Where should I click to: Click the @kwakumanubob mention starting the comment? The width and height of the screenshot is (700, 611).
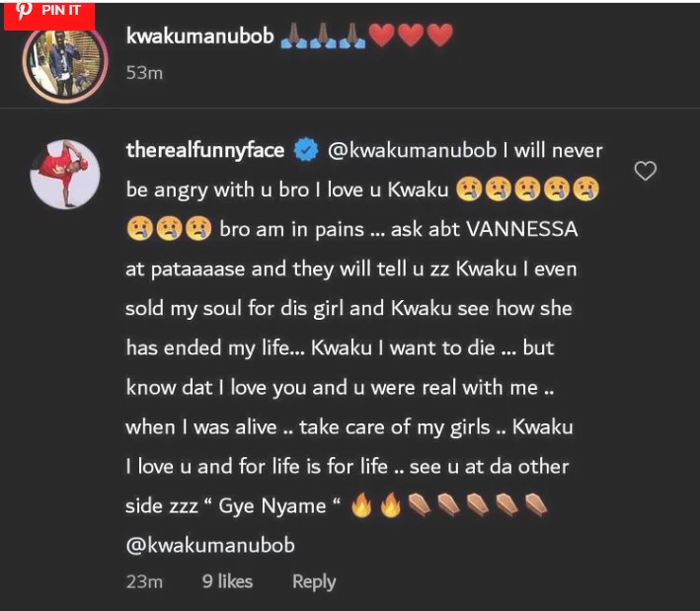coord(412,150)
